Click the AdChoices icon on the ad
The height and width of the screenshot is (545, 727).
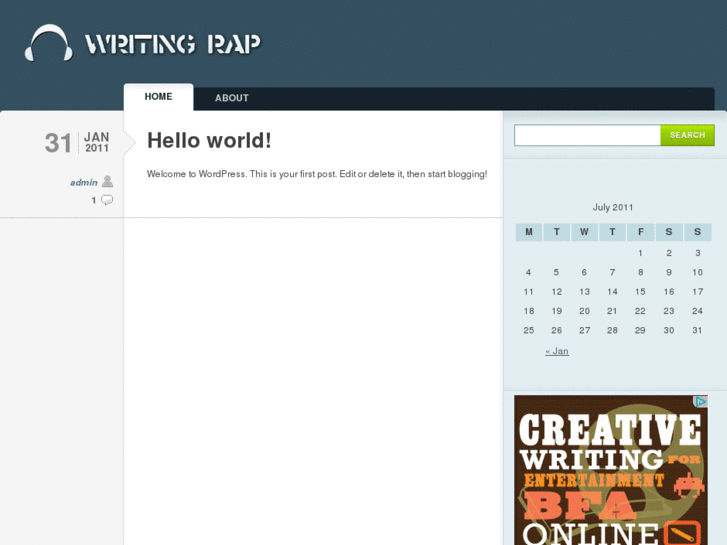click(701, 402)
